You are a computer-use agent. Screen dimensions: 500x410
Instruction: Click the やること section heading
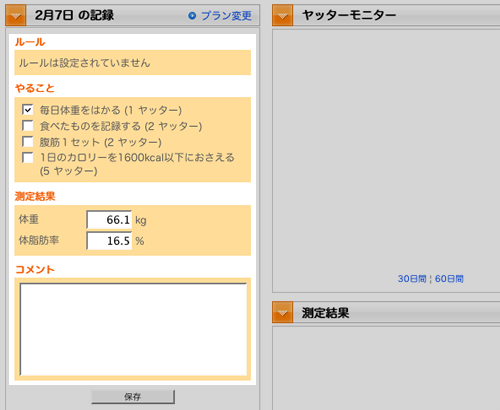click(x=35, y=88)
